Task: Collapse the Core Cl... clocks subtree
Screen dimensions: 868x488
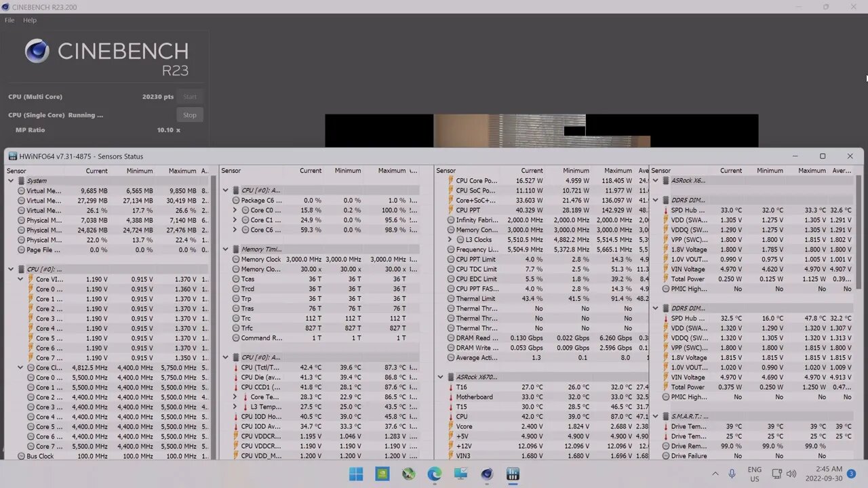Action: [x=20, y=367]
